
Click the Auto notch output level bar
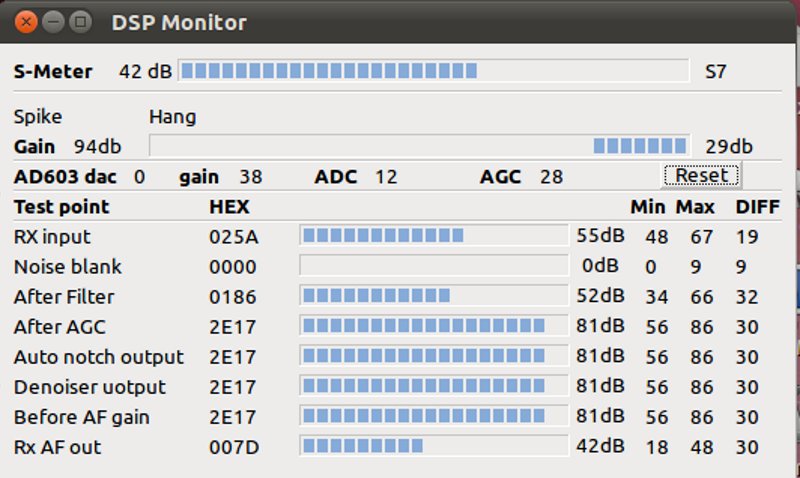434,356
